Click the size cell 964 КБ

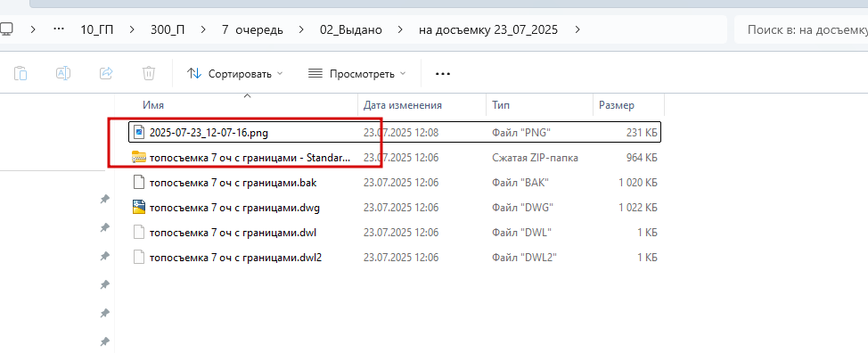[x=642, y=158]
